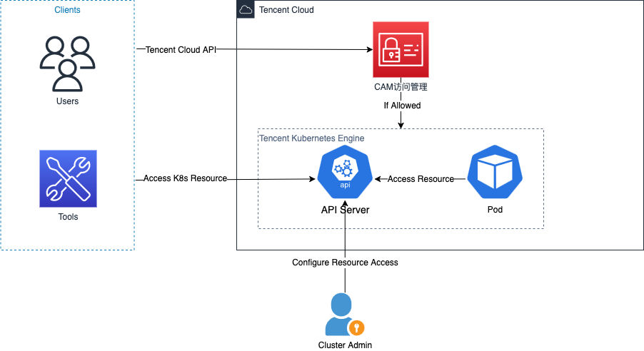The image size is (644, 351).
Task: Click the Tencent Kubernetes Engine title
Action: [311, 138]
